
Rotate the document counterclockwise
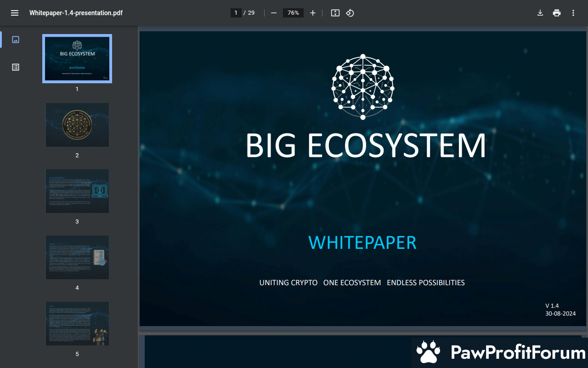point(350,13)
